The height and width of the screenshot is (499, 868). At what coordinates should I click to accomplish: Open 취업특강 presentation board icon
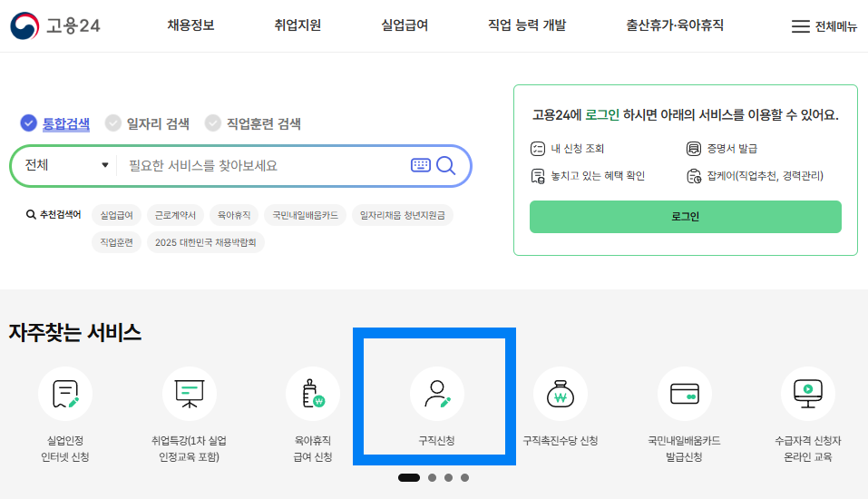190,394
